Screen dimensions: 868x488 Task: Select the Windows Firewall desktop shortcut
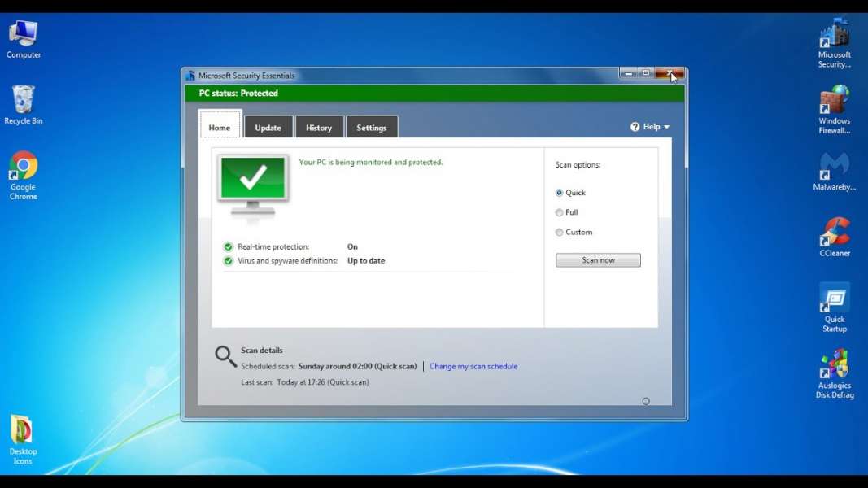(834, 110)
